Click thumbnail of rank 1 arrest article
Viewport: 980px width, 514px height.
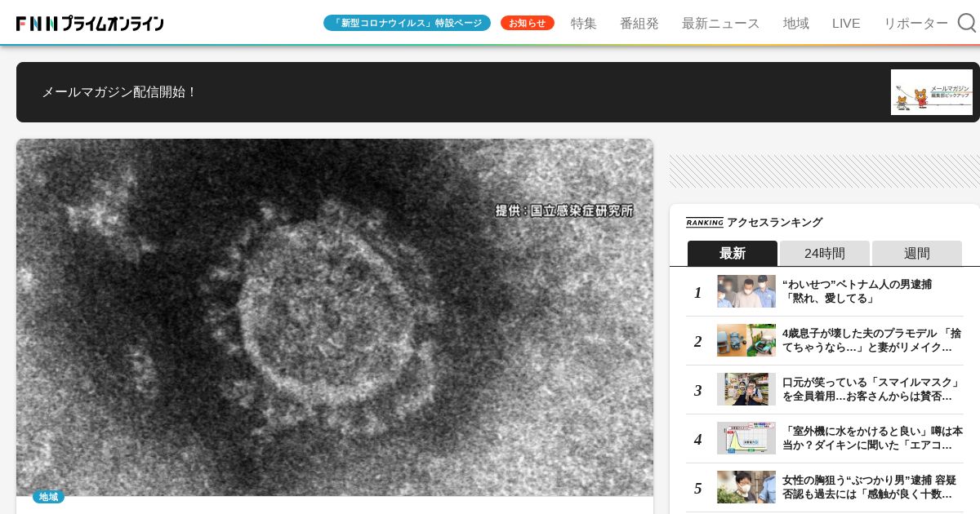pos(746,291)
